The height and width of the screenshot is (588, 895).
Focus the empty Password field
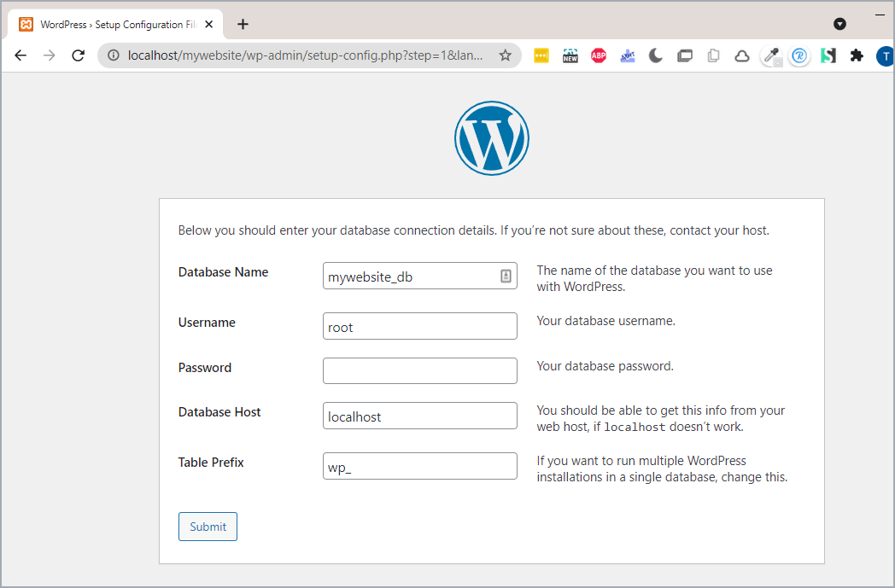[419, 370]
